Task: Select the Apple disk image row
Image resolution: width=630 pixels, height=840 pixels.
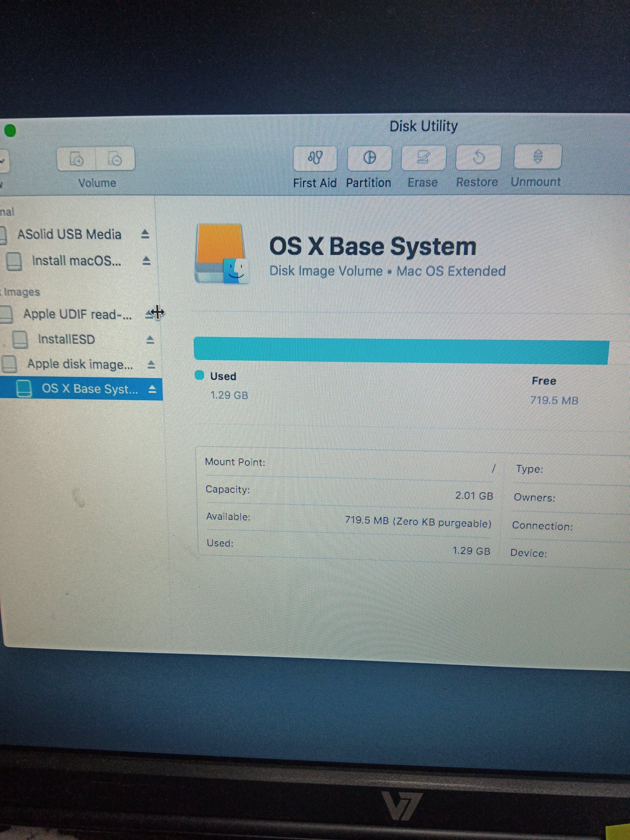Action: (x=80, y=364)
